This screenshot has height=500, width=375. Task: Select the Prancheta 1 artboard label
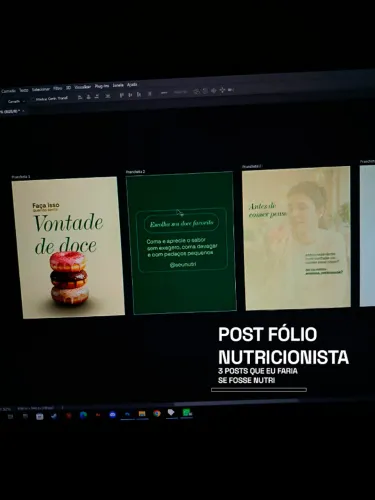pyautogui.click(x=21, y=177)
